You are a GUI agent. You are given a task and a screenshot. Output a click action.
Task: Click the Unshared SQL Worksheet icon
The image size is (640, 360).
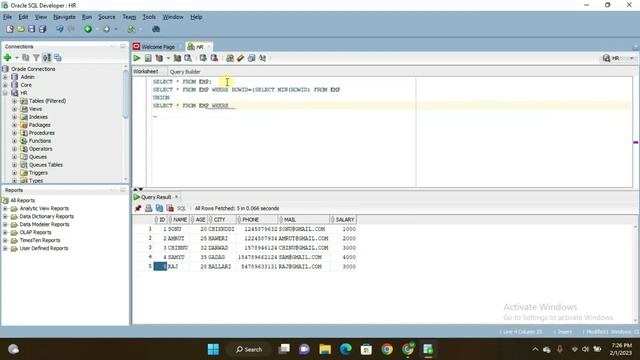point(230,58)
